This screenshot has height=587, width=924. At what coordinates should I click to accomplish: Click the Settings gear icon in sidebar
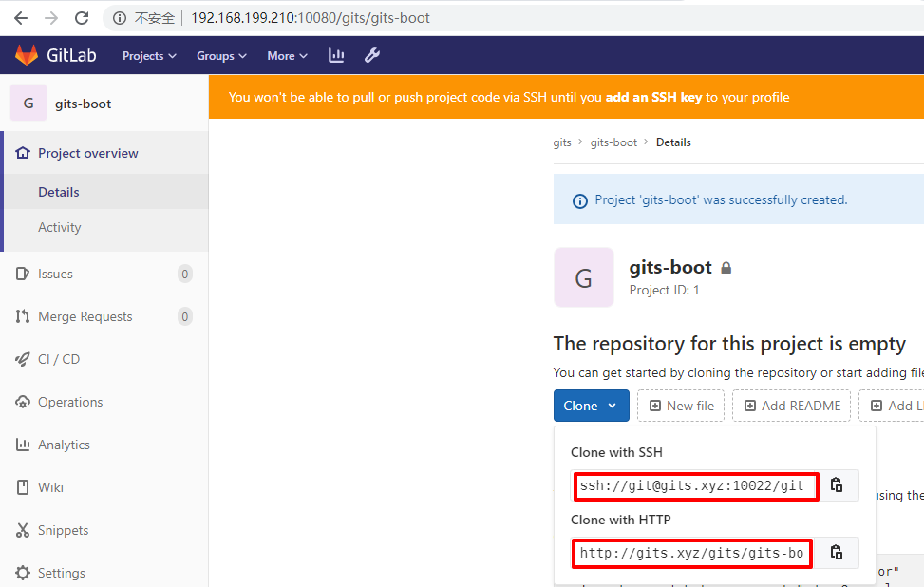click(23, 573)
